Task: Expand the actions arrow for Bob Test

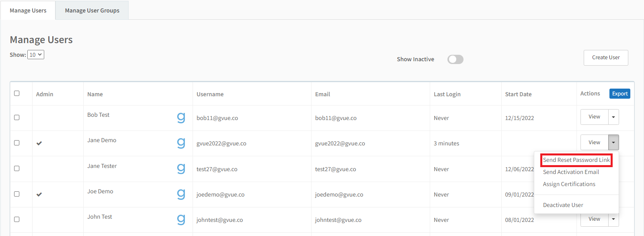Action: click(613, 117)
